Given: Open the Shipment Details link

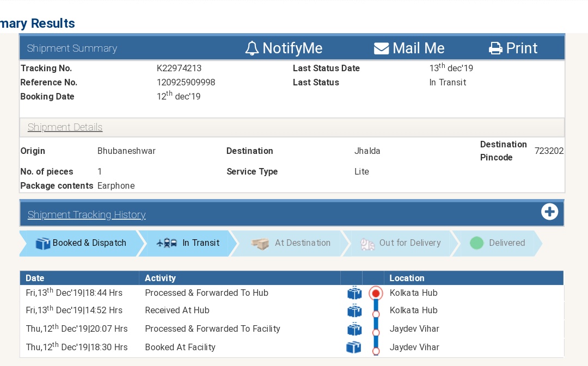Looking at the screenshot, I should [65, 127].
